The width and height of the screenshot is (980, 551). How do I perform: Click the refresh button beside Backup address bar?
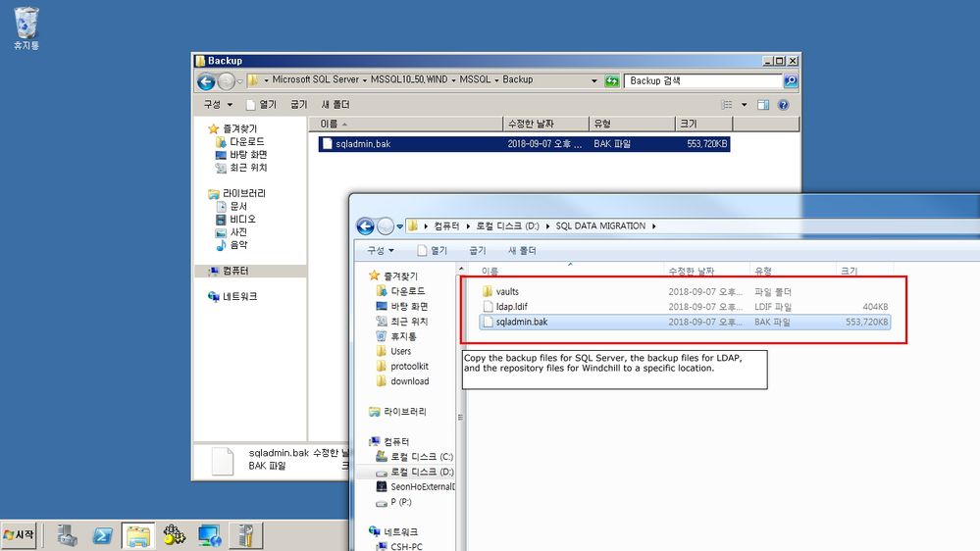click(612, 80)
